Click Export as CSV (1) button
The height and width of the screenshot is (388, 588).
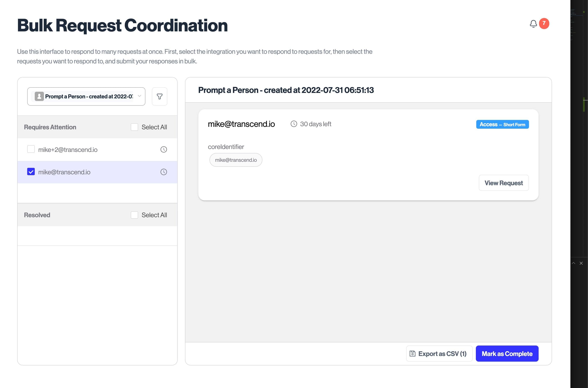pos(439,354)
